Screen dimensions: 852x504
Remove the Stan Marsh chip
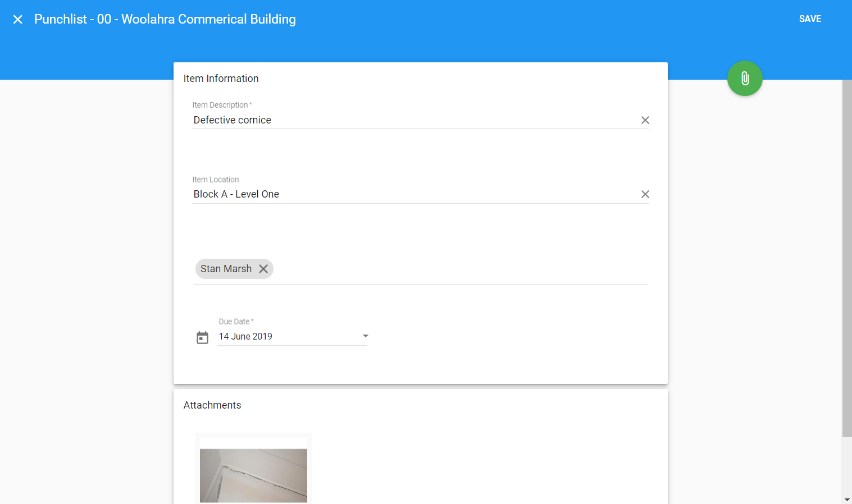pyautogui.click(x=263, y=269)
